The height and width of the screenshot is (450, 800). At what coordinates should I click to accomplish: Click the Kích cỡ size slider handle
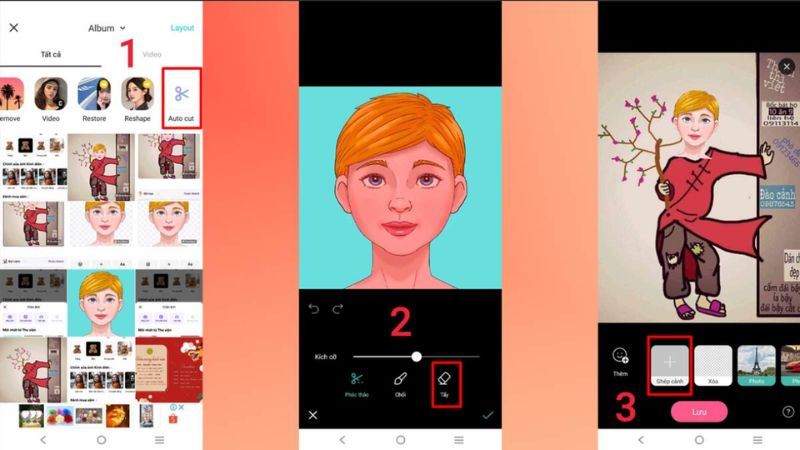coord(416,356)
